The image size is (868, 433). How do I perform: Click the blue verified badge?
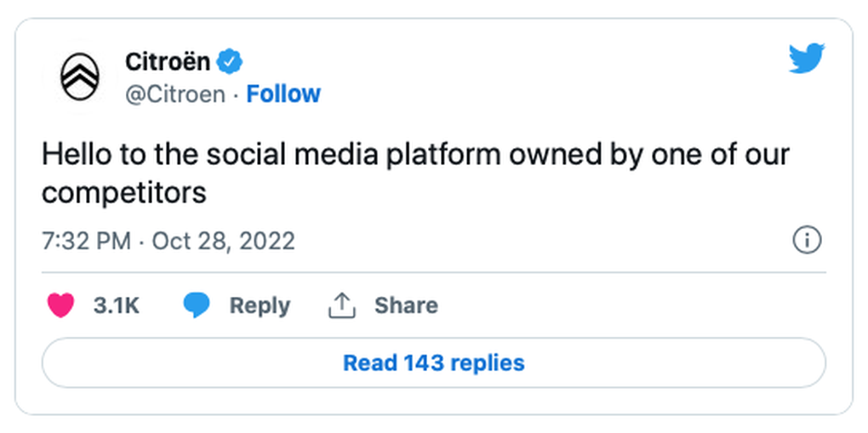coord(232,61)
